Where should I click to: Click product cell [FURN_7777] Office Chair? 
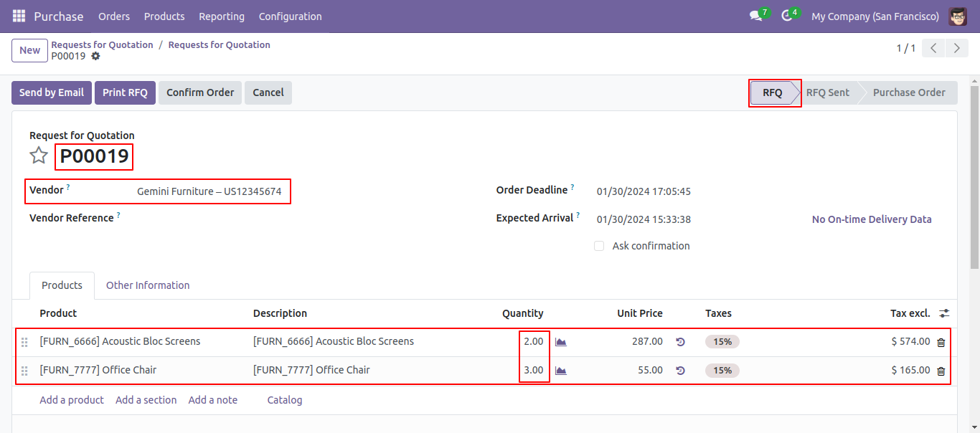[x=98, y=370]
